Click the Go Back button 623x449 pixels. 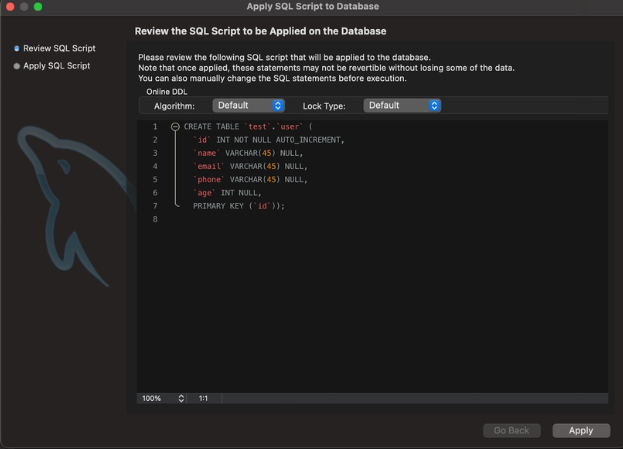tap(511, 430)
